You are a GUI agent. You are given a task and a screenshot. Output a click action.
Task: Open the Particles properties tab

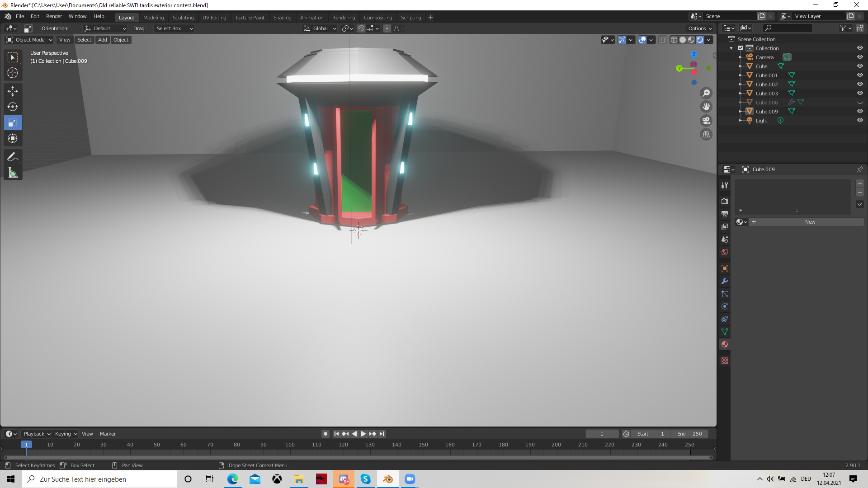(x=725, y=294)
